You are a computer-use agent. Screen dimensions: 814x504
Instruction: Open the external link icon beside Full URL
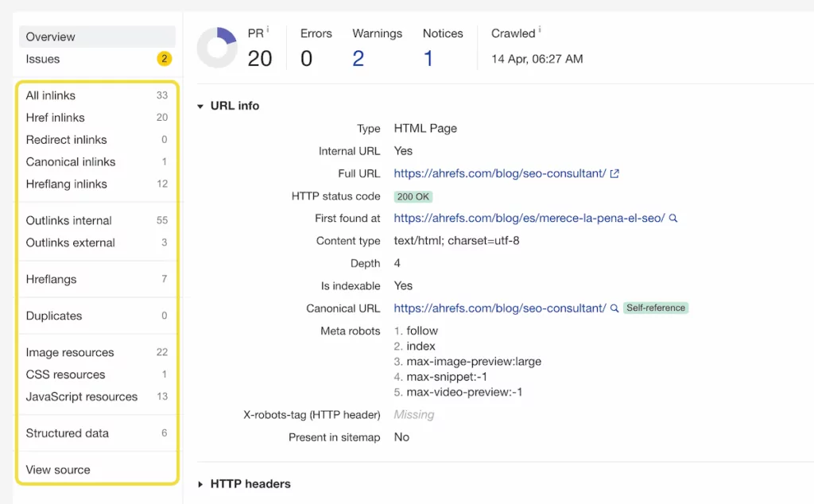coord(614,173)
